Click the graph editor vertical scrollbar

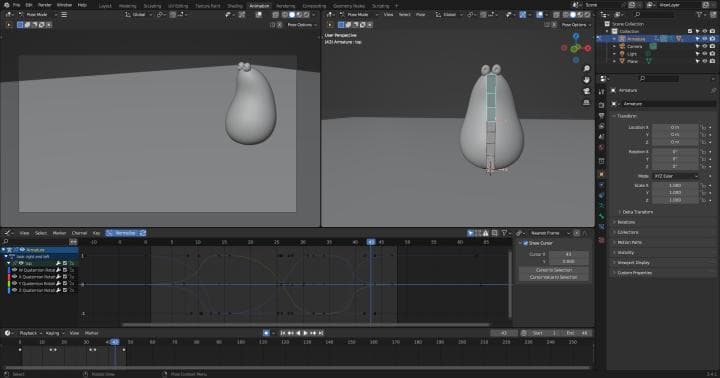click(510, 285)
